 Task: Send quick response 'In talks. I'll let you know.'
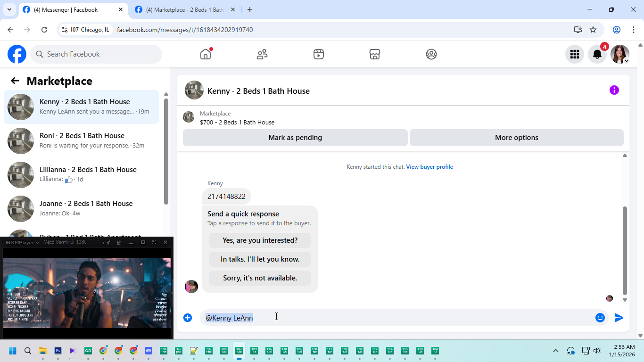click(x=260, y=259)
